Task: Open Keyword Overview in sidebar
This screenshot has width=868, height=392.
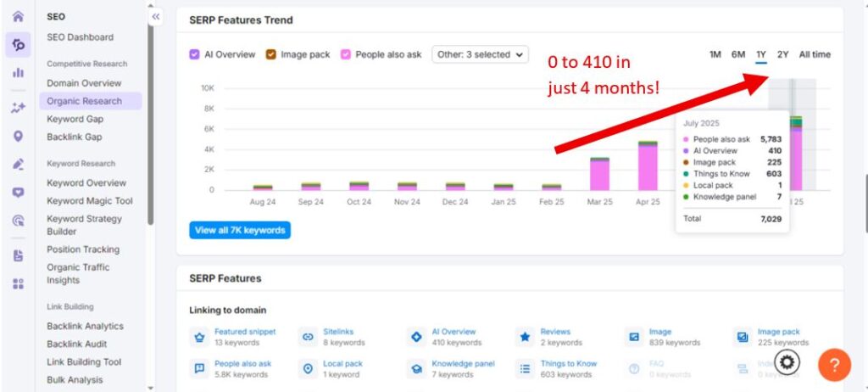Action: [x=86, y=182]
